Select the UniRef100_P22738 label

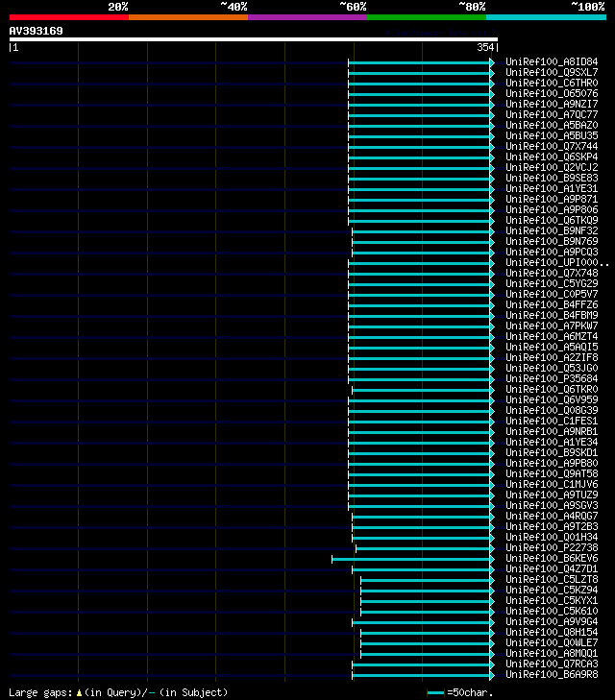[552, 547]
